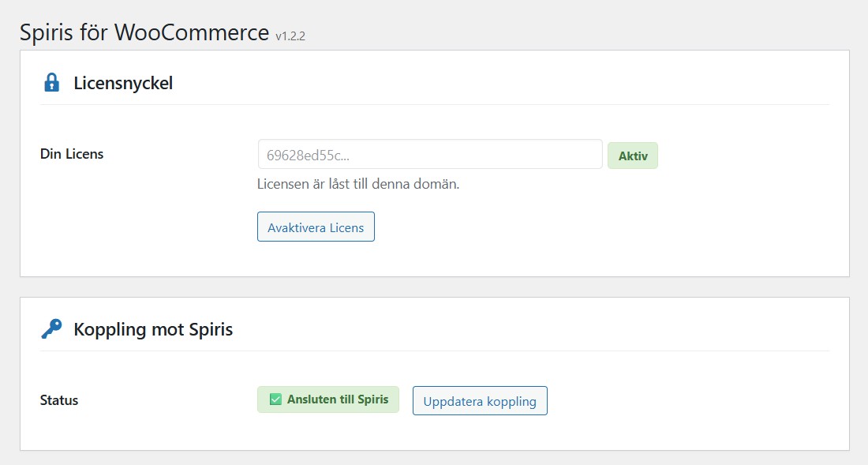
Task: Click the green Aktiv status badge
Action: tap(632, 156)
